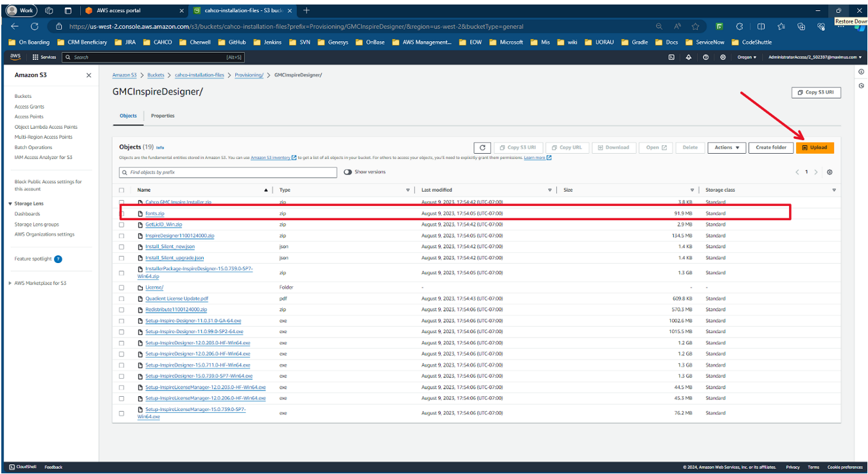Close the Amazon S3 side navigation panel
Image resolution: width=868 pixels, height=474 pixels.
(x=89, y=75)
